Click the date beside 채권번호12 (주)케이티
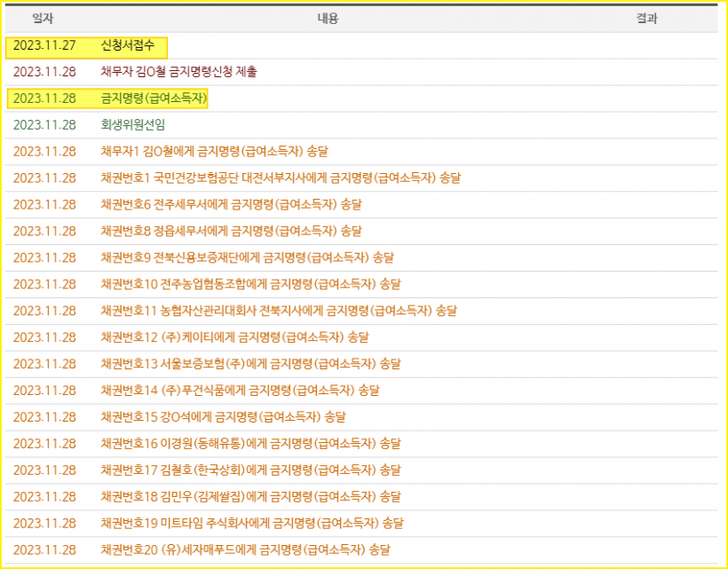Image resolution: width=728 pixels, height=569 pixels. (x=44, y=337)
